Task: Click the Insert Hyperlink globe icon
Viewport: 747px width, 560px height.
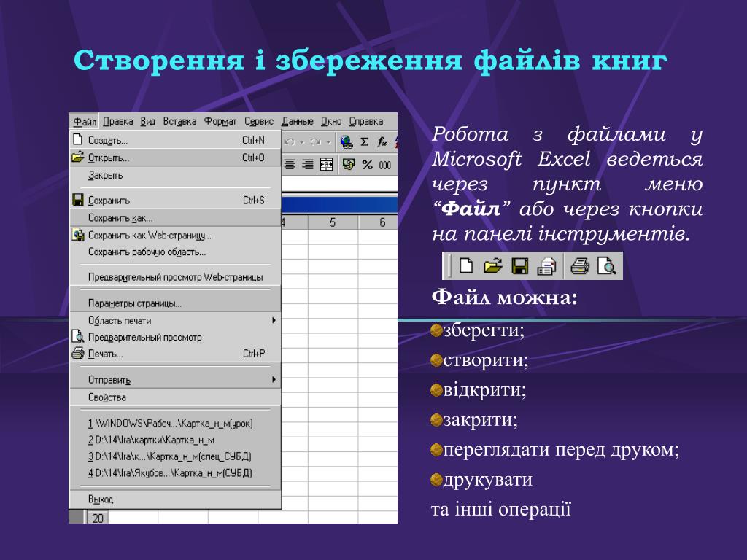Action: 347,142
